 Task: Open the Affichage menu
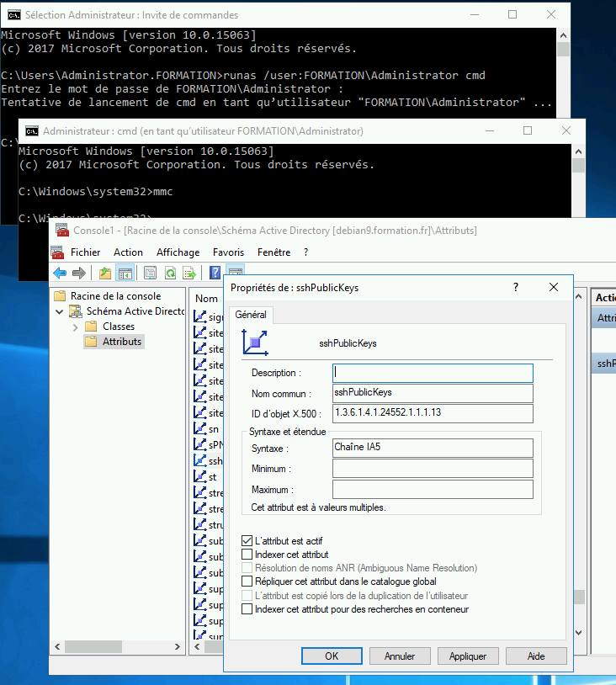tap(178, 252)
